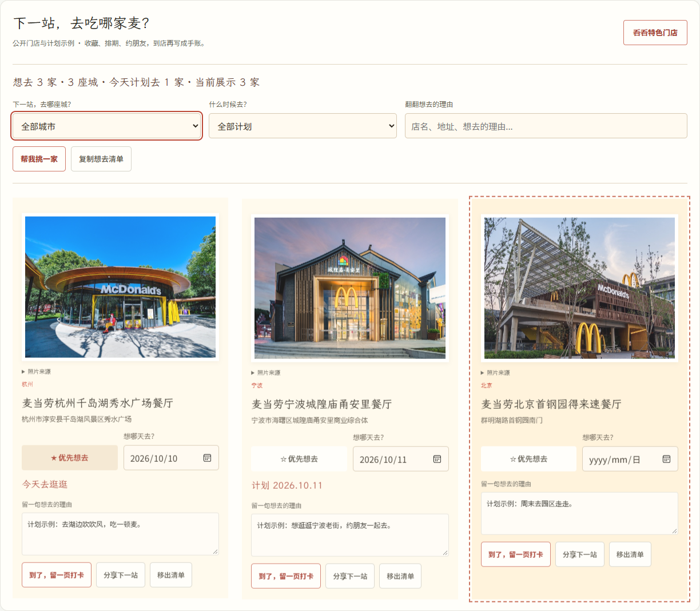Open the Beijing 首钢园 restaurant photo
The width and height of the screenshot is (700, 611).
click(579, 288)
